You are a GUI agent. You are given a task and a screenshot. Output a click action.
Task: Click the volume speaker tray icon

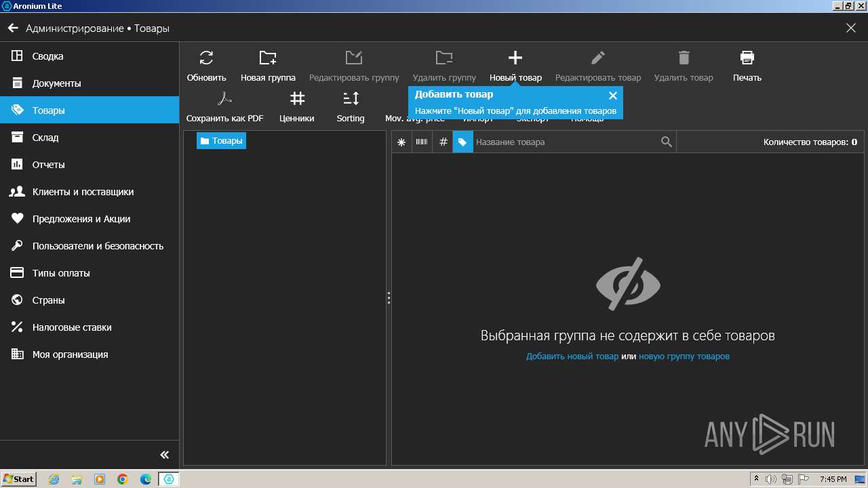[x=771, y=479]
